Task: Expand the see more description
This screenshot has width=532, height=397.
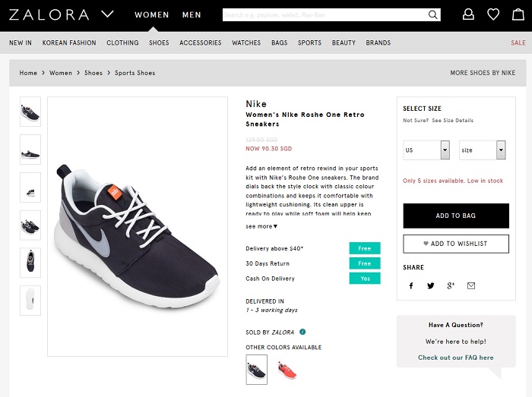Action: (261, 226)
